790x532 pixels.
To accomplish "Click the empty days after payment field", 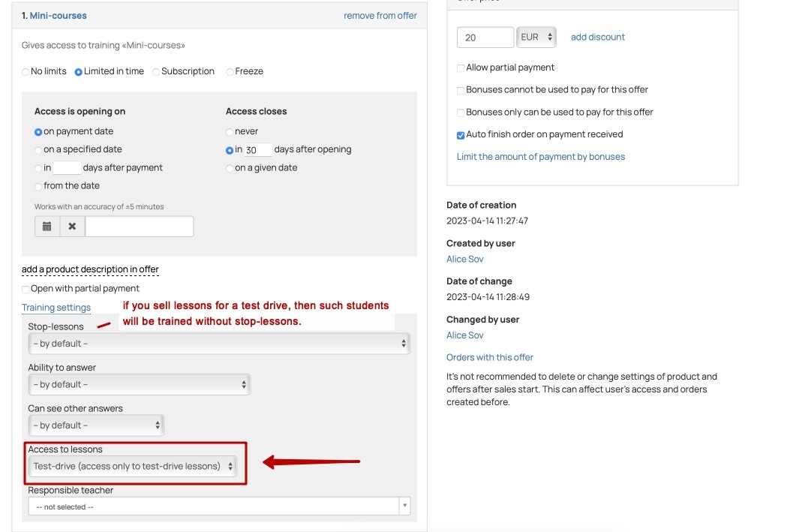I will (67, 168).
